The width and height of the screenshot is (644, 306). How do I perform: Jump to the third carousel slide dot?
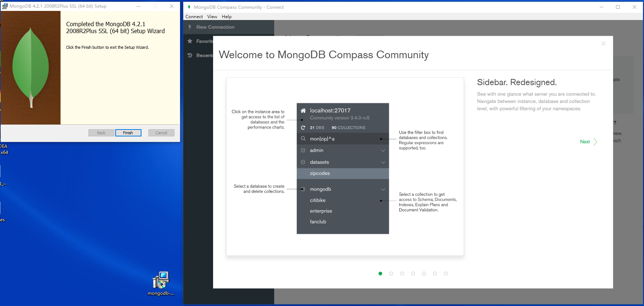tap(402, 274)
